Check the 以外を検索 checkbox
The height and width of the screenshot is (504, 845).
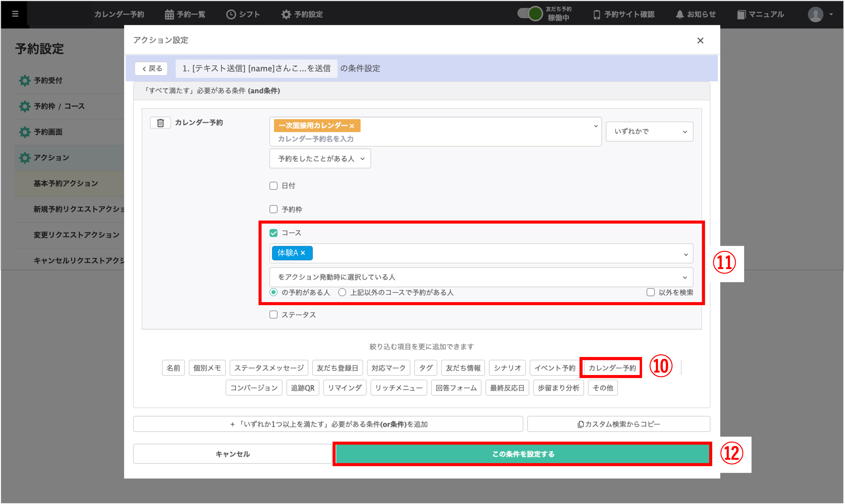click(x=650, y=292)
